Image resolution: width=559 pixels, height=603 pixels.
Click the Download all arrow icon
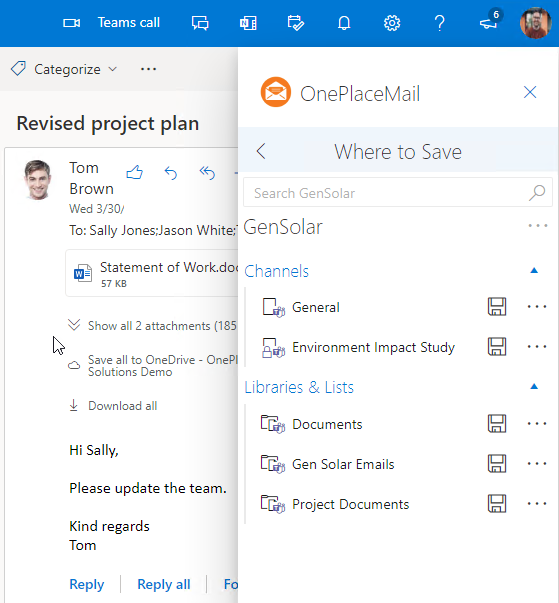pos(73,405)
